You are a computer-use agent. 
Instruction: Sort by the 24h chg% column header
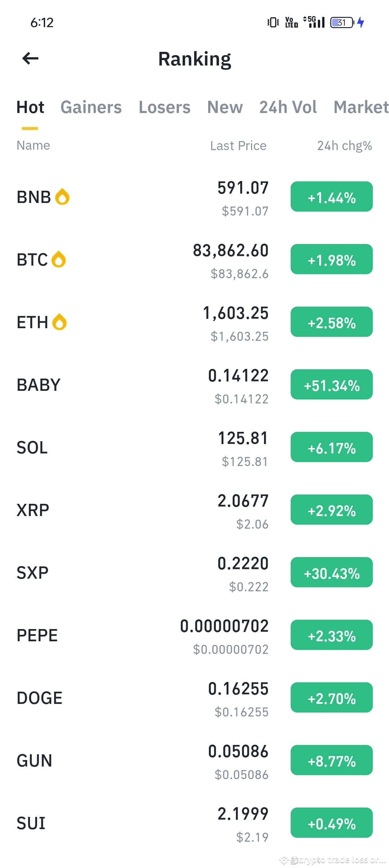(345, 146)
